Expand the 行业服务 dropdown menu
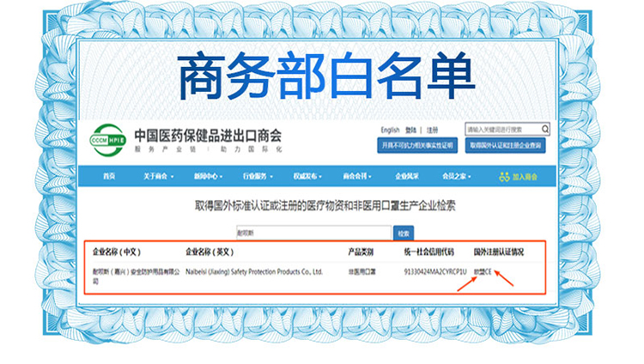The width and height of the screenshot is (644, 364). pyautogui.click(x=258, y=176)
